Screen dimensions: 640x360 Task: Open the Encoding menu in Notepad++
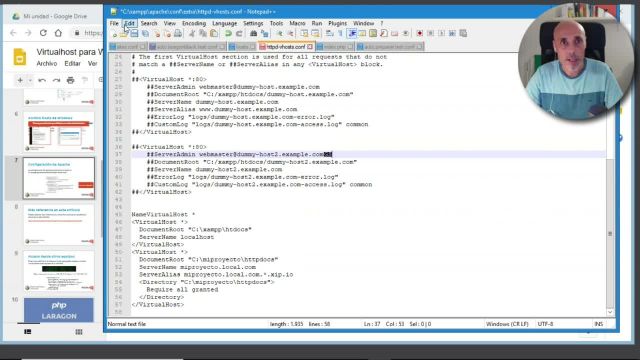(x=194, y=24)
